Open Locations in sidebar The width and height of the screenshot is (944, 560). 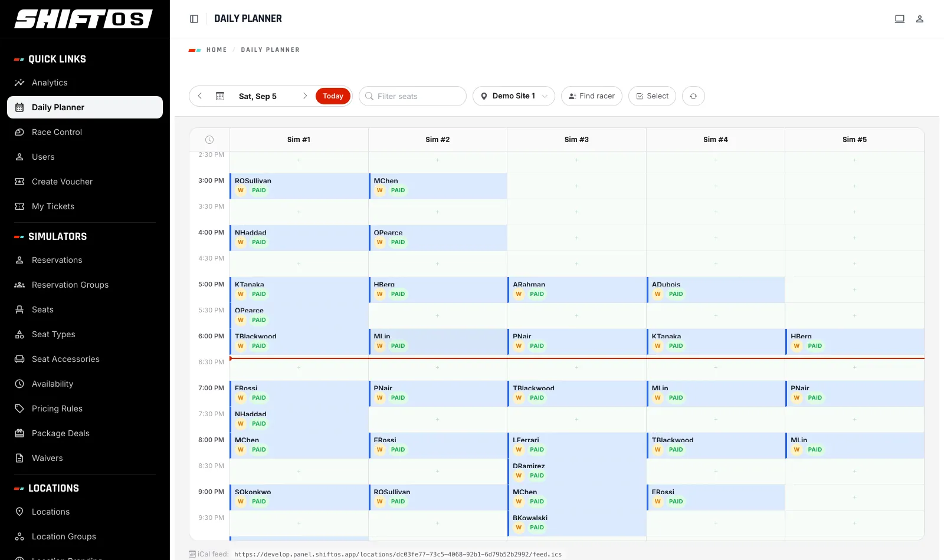tap(85, 512)
